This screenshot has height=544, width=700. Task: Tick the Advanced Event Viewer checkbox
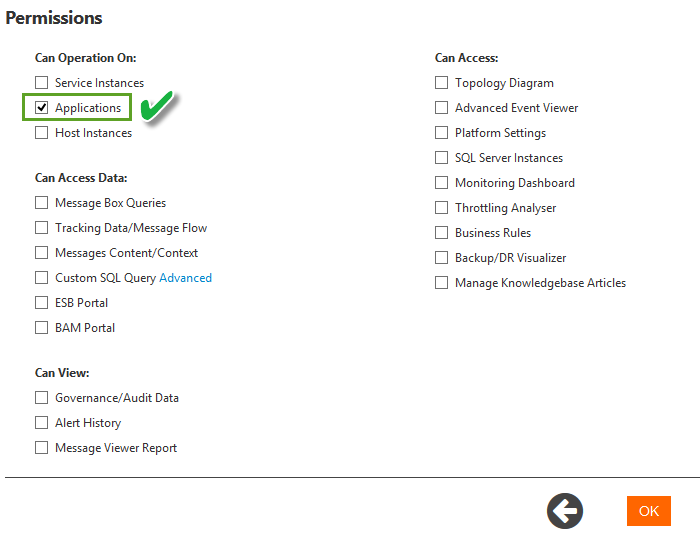442,108
